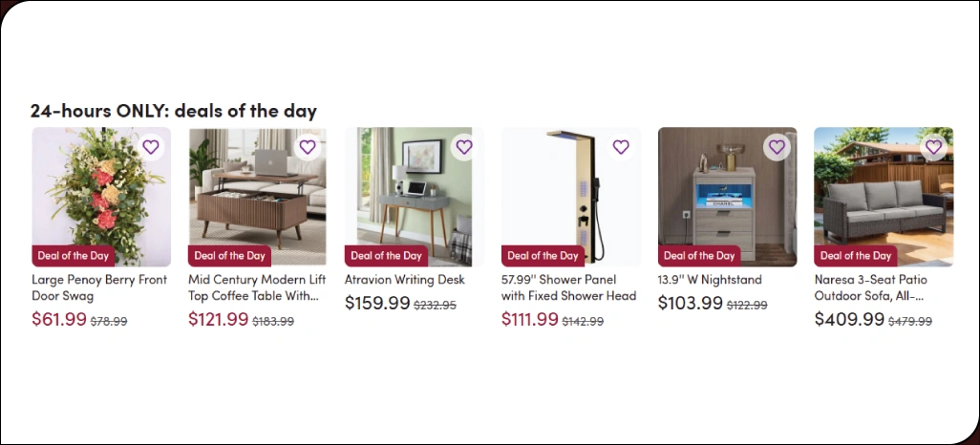Add 13.9" W Nightstand to wishlist
Screen dimensions: 980x445
(x=777, y=147)
